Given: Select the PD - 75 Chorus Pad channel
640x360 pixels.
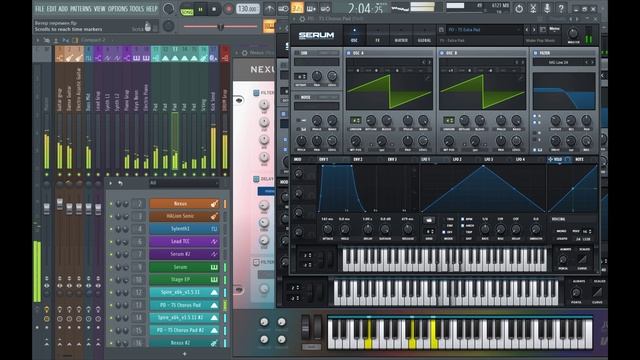Looking at the screenshot, I should [x=180, y=305].
